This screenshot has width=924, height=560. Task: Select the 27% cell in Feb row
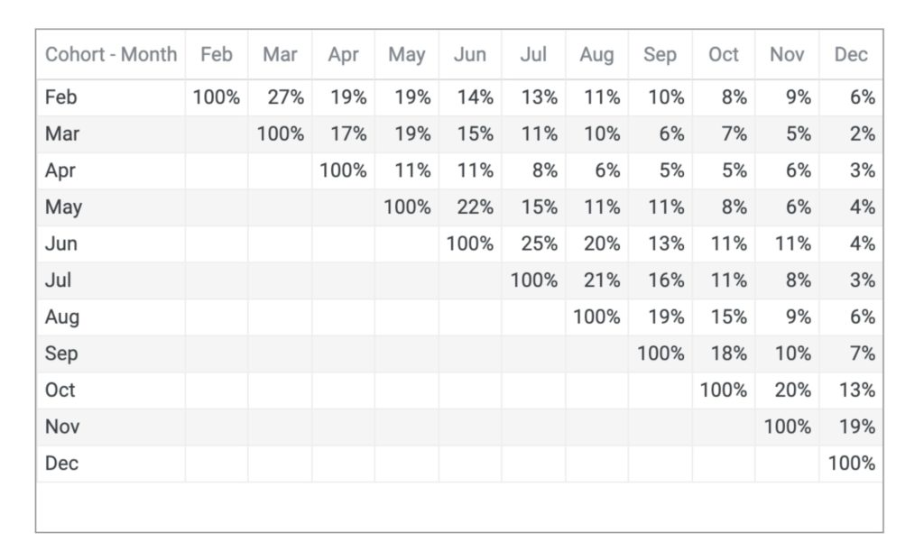pyautogui.click(x=286, y=97)
